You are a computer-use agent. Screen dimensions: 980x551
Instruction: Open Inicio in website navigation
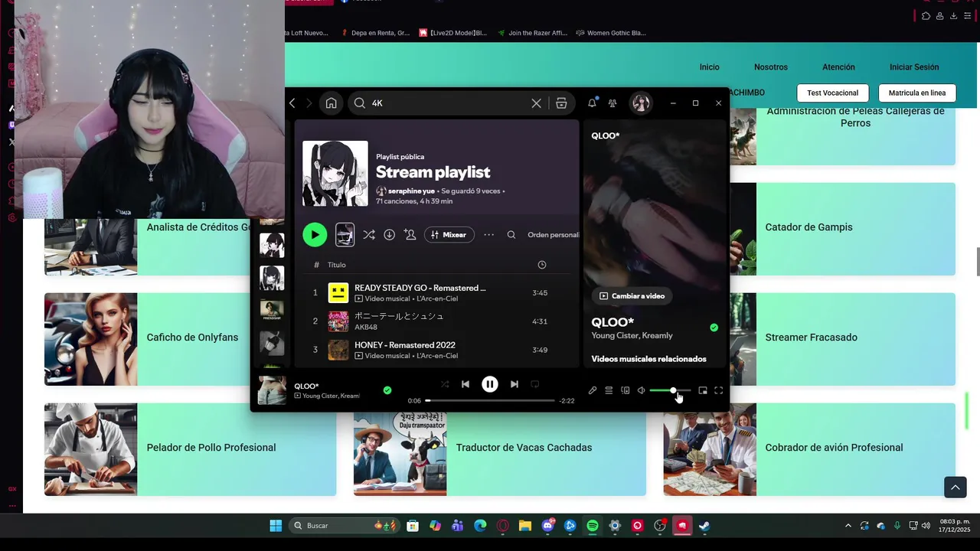click(709, 67)
